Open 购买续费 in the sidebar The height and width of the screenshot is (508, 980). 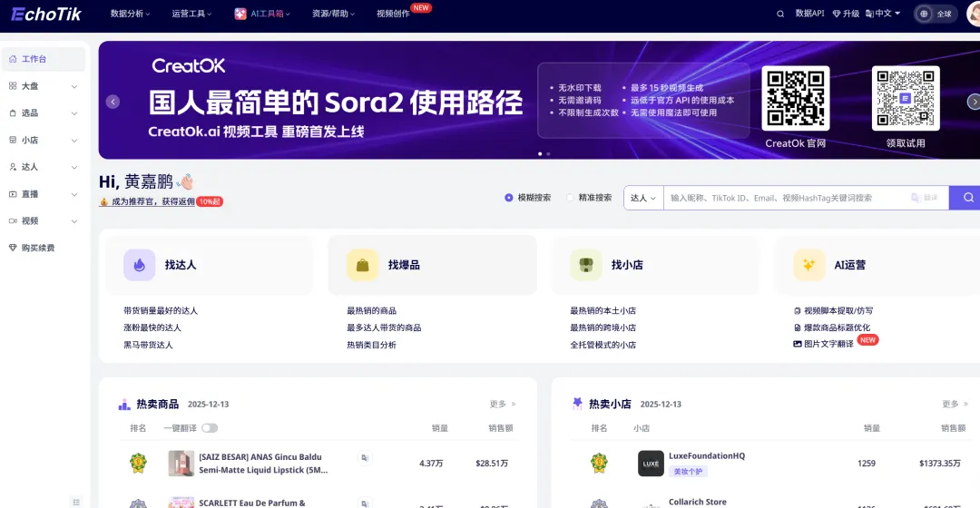[37, 248]
